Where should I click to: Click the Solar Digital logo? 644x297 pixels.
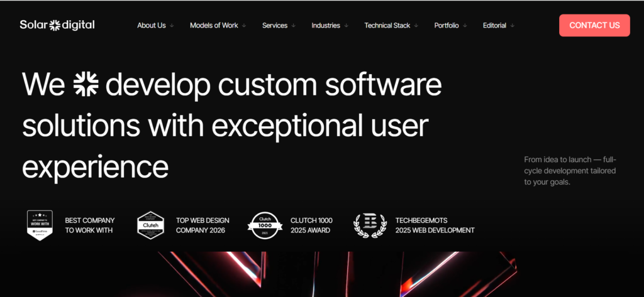coord(57,25)
